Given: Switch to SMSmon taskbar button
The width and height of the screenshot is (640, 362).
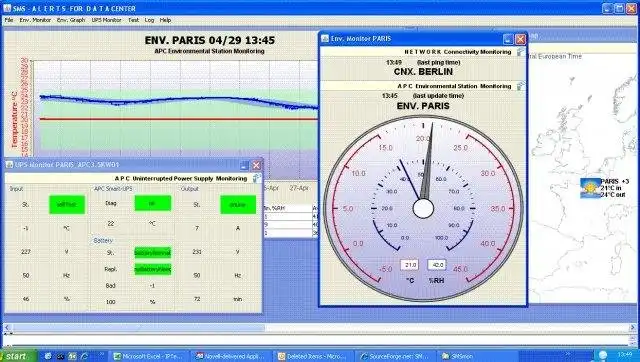Looking at the screenshot, I should tap(478, 356).
